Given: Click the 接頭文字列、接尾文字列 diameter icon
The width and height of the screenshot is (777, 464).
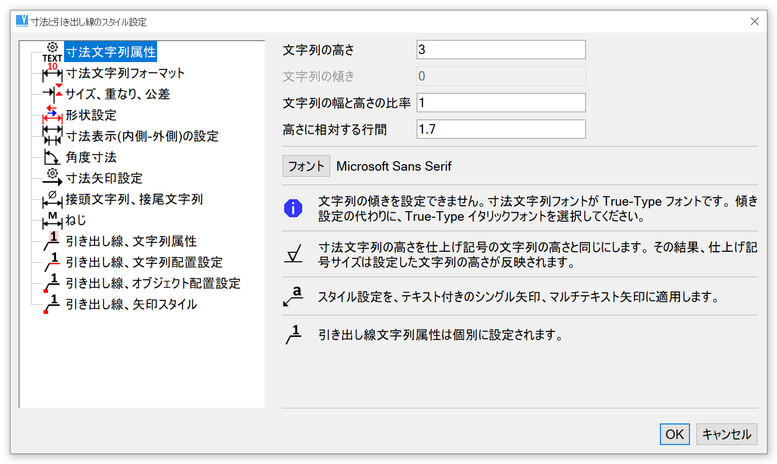Looking at the screenshot, I should pos(52,199).
